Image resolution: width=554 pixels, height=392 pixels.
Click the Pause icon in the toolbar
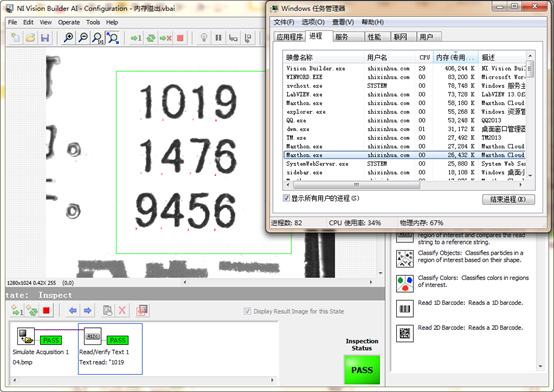click(x=218, y=38)
